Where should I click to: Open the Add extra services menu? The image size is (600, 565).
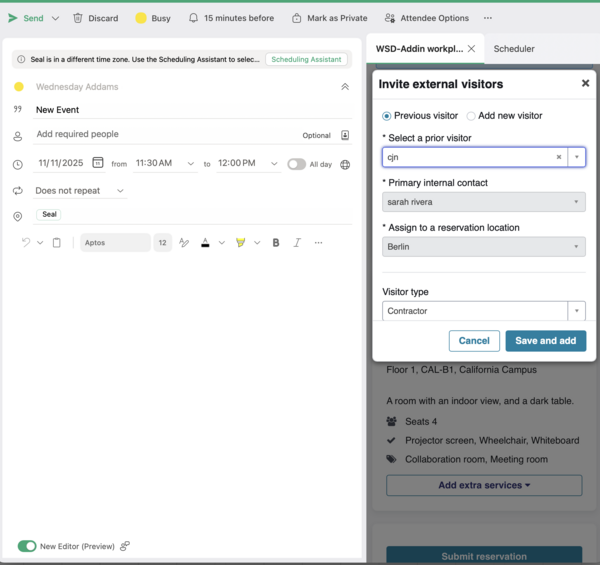(484, 485)
